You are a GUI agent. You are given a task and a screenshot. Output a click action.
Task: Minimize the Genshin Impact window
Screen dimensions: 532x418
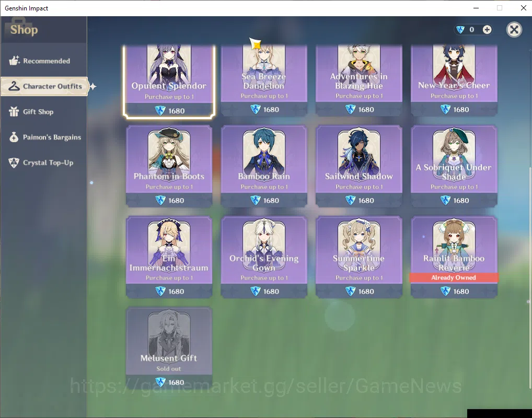tap(476, 8)
